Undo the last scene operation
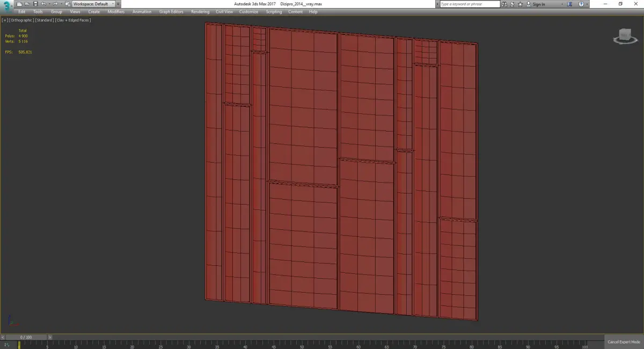The image size is (644, 349). pyautogui.click(x=43, y=4)
